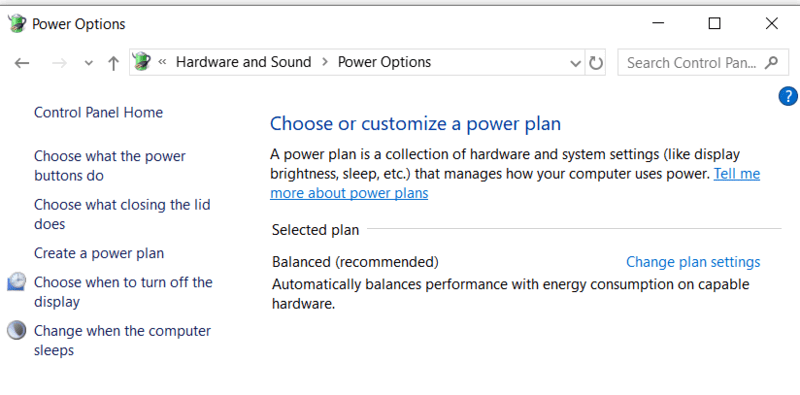Screen dimensions: 800x395
Task: Expand the breadcrumb double-chevron overflow
Action: click(162, 62)
